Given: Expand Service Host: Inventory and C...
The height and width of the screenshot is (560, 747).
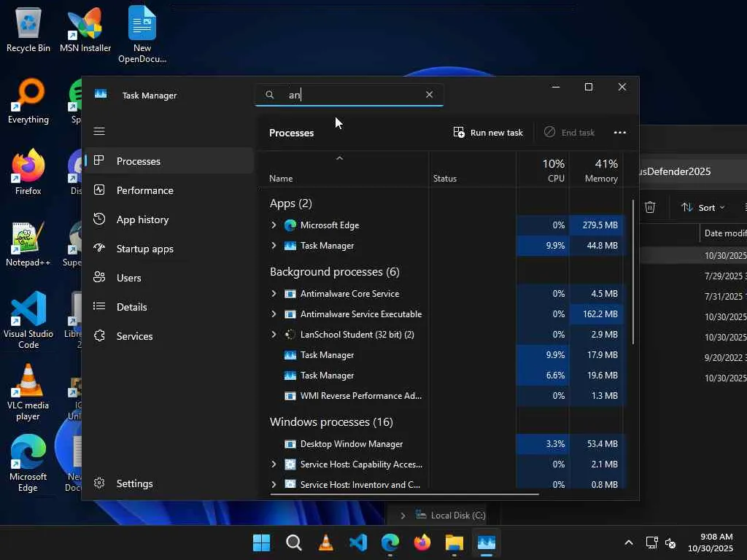Looking at the screenshot, I should coord(274,484).
